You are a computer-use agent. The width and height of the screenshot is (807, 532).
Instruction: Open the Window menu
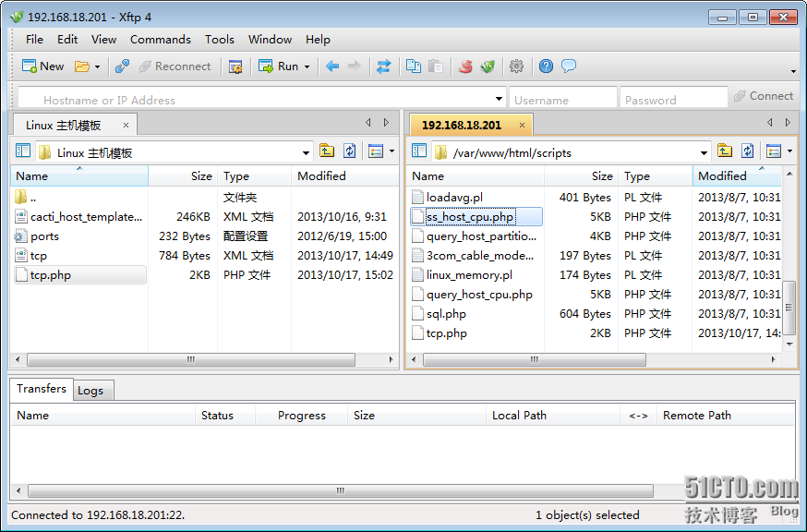tap(271, 40)
